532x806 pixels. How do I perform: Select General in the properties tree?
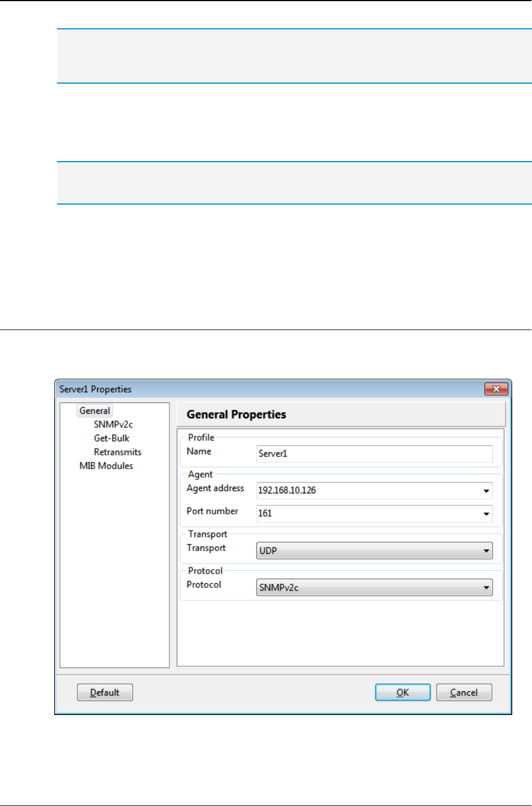95,411
